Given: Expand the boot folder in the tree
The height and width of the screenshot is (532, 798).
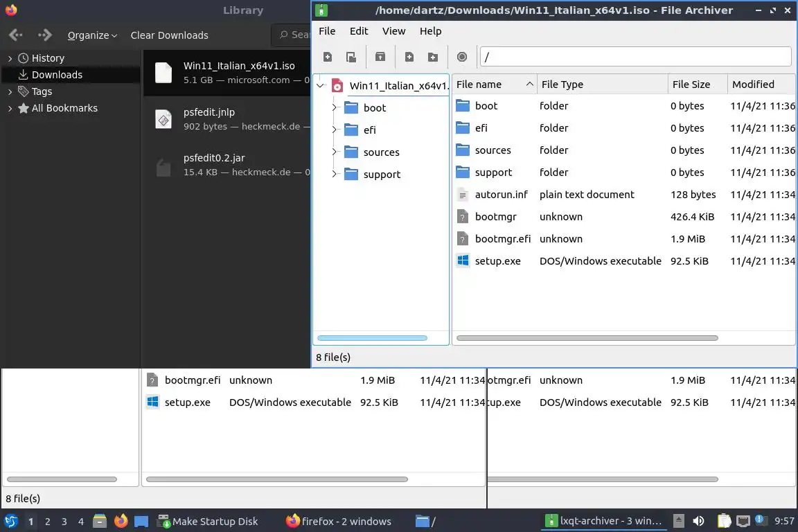Looking at the screenshot, I should pos(335,107).
